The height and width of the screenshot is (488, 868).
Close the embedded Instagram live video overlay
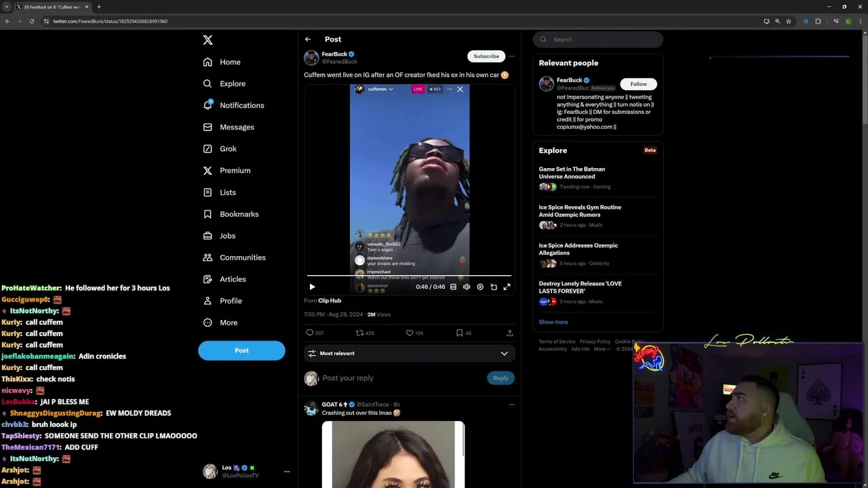point(460,89)
